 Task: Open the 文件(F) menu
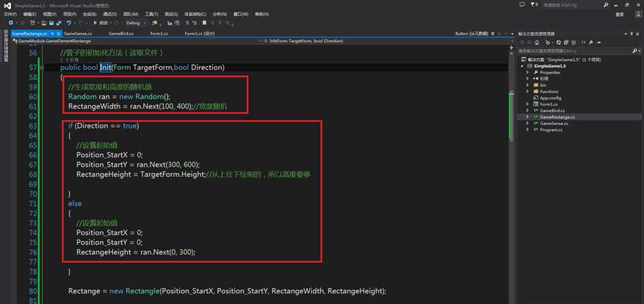(x=10, y=14)
